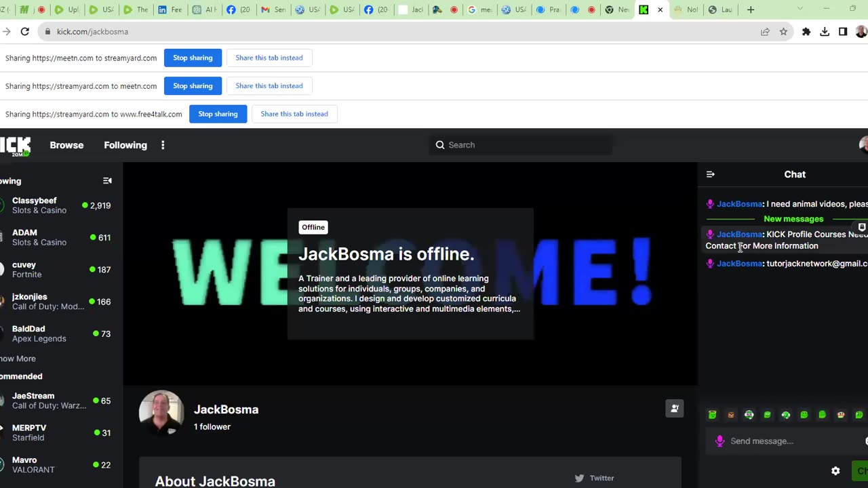Open the Browse menu
Screen dimensions: 868x488
click(66, 145)
